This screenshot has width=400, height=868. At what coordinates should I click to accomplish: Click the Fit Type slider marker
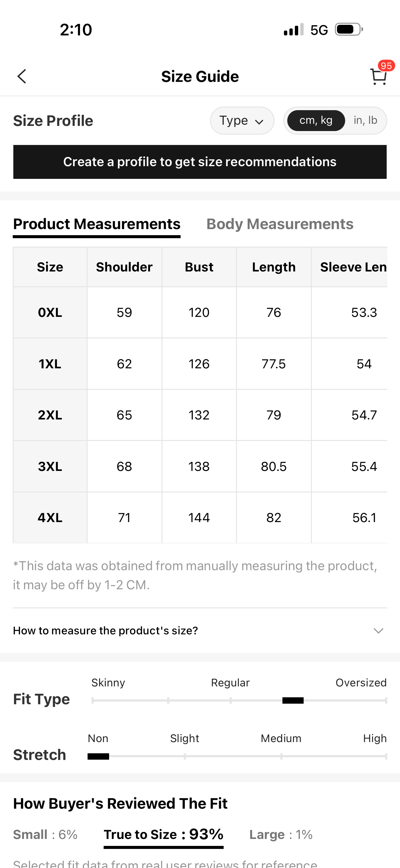click(293, 701)
